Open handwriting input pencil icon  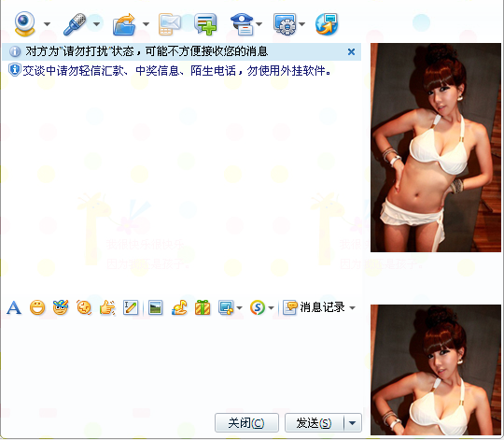131,307
